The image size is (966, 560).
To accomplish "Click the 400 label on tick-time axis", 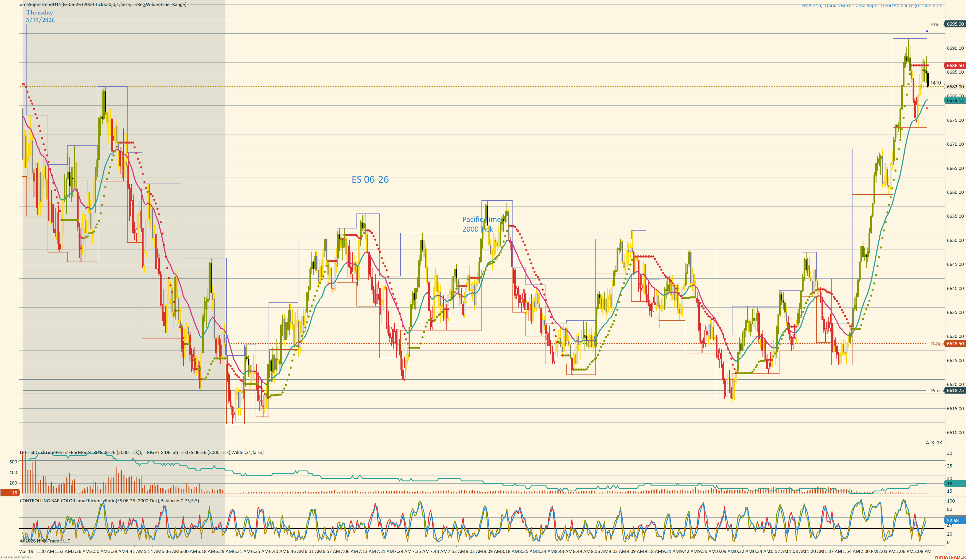I will point(13,473).
